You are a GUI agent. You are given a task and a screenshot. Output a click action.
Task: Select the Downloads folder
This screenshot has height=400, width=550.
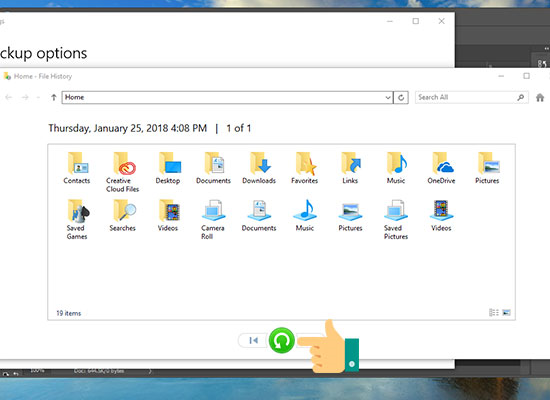click(x=259, y=168)
